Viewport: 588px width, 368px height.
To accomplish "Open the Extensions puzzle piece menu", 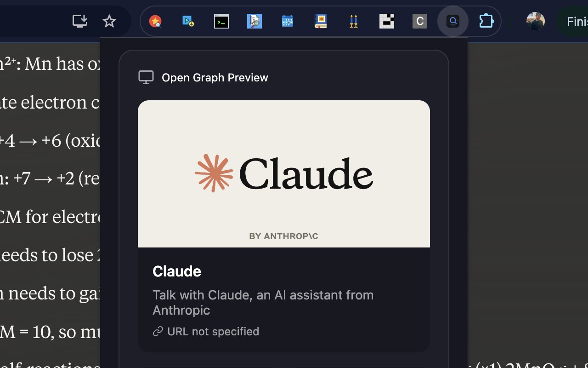I will 486,21.
